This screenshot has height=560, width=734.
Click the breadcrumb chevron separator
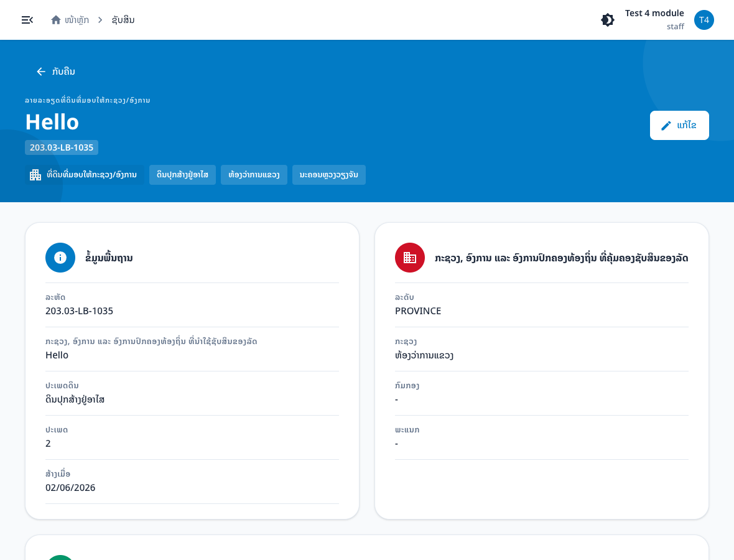pos(100,20)
